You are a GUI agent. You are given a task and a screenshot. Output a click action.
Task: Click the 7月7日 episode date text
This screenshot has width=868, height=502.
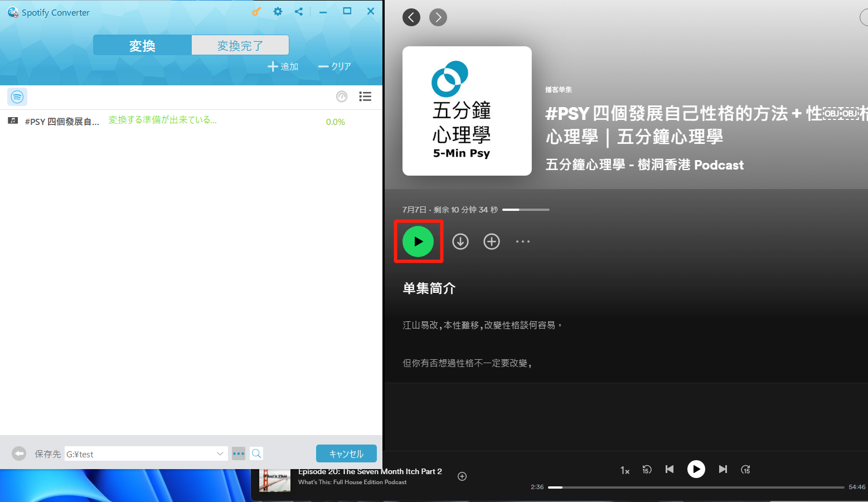(414, 210)
